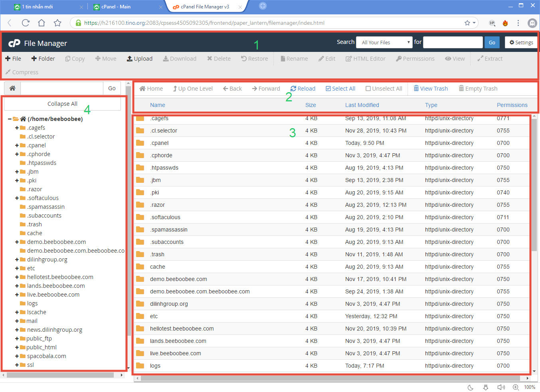Click the sidebar path Go button
This screenshot has width=540, height=392.
(x=112, y=88)
